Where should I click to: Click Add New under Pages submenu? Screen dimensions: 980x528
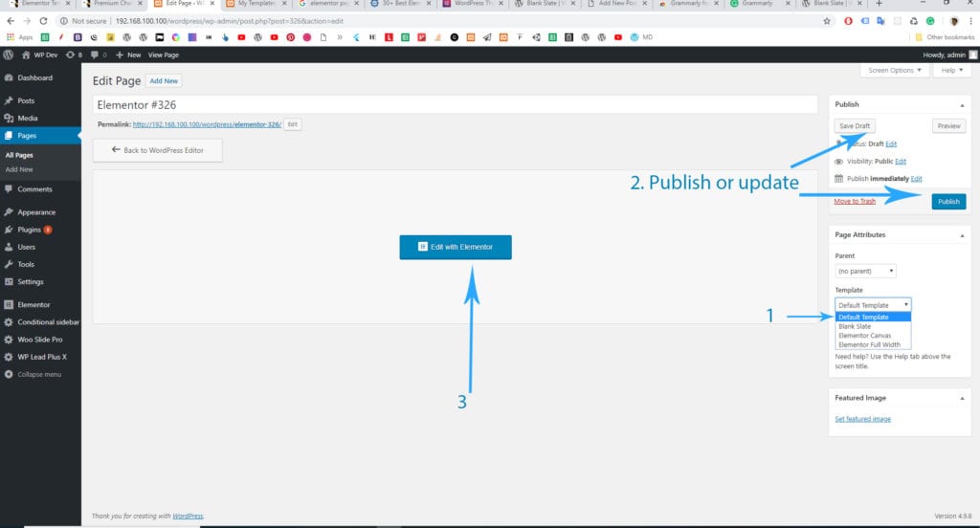coord(19,170)
